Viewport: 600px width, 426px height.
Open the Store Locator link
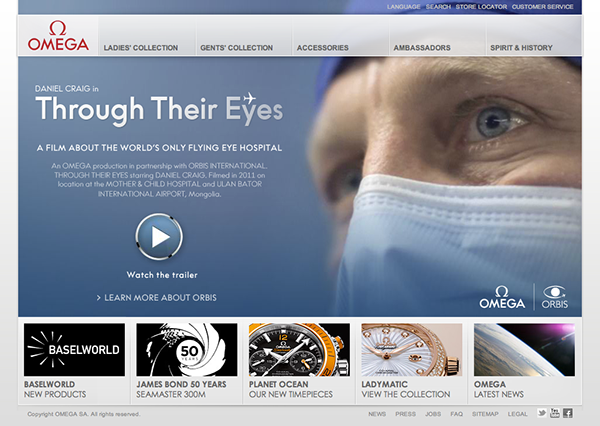[x=481, y=7]
